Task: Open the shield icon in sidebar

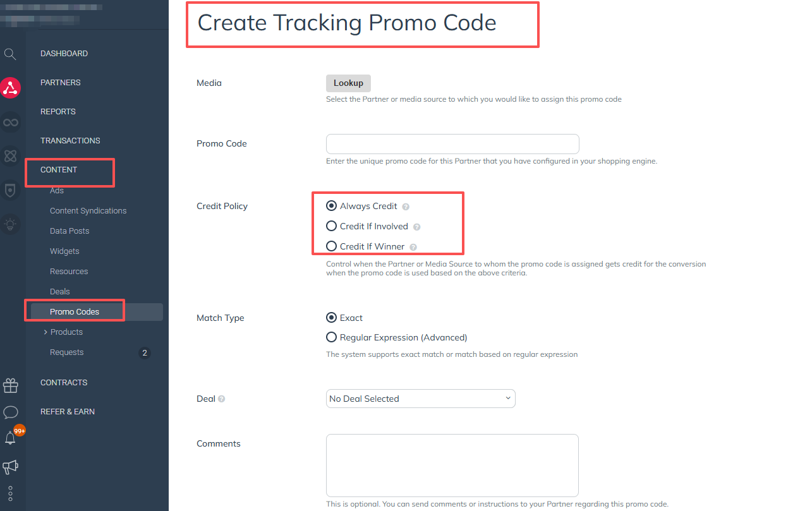Action: tap(11, 189)
